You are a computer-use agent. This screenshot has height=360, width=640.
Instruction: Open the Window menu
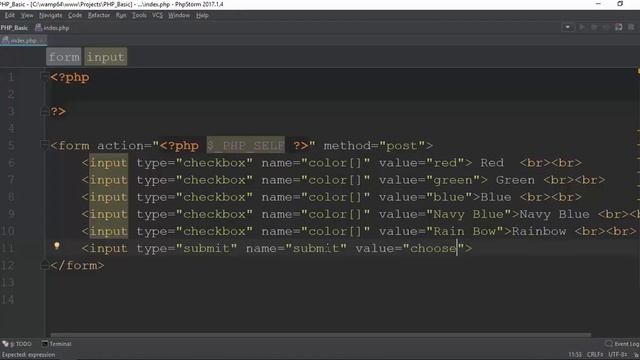point(179,16)
